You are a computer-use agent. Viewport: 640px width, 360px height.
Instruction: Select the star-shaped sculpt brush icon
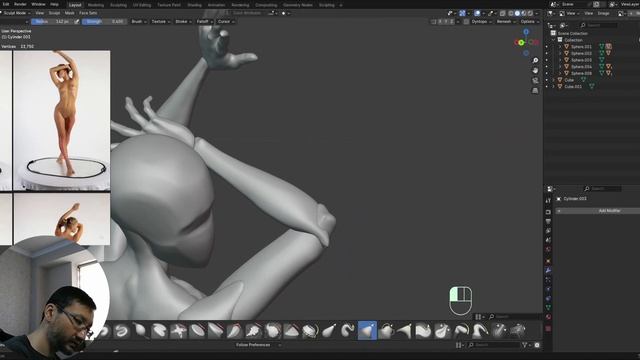click(178, 331)
